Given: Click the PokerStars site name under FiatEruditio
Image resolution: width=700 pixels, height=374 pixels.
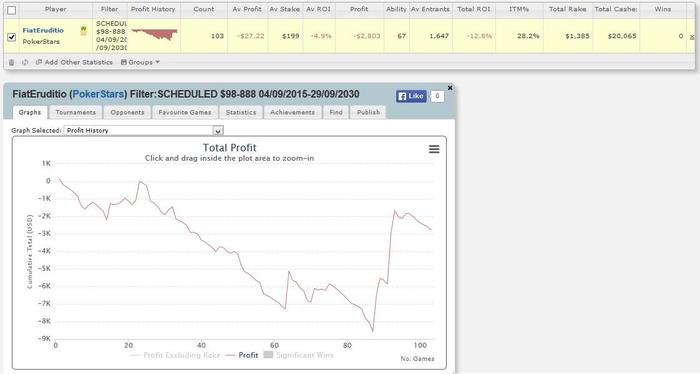Looking at the screenshot, I should [x=41, y=42].
